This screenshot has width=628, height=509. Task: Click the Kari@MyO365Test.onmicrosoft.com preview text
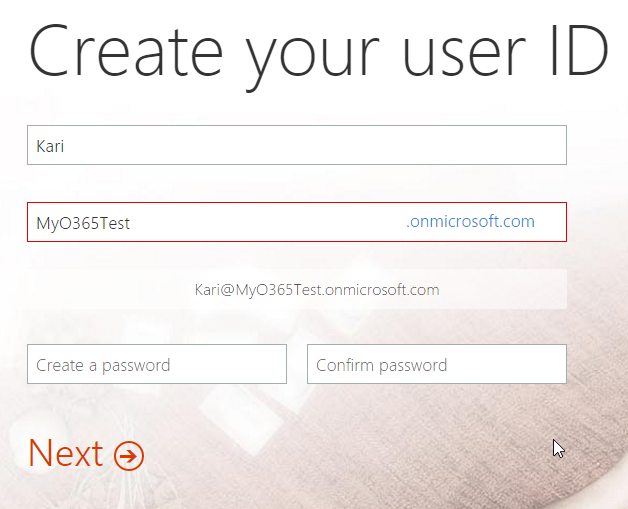coord(317,290)
